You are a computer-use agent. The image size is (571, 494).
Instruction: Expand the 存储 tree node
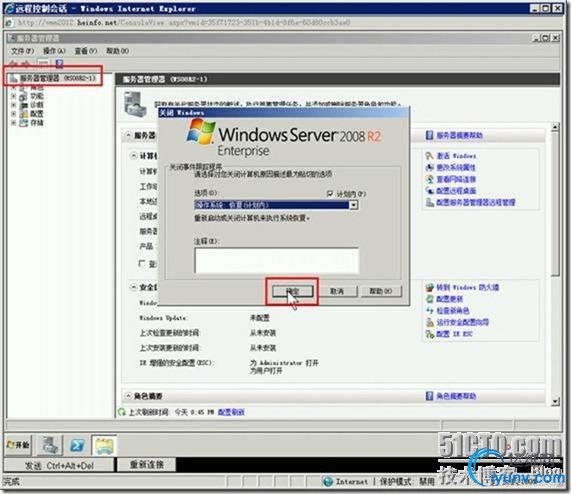tap(13, 123)
